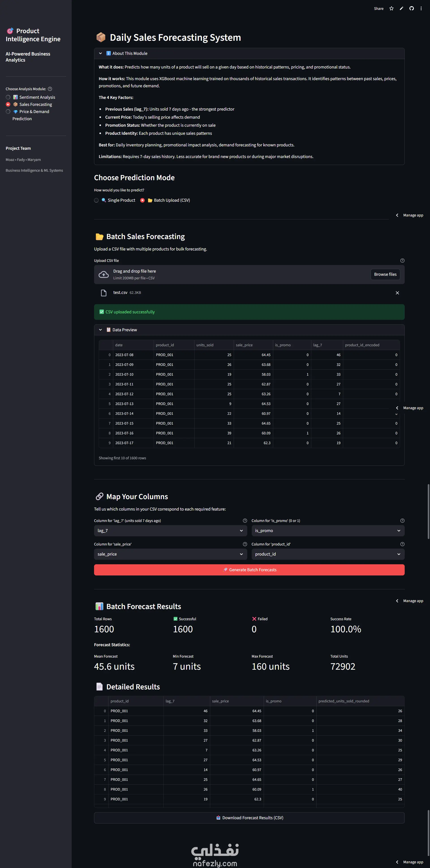Open the GitHub repository icon

pos(411,9)
